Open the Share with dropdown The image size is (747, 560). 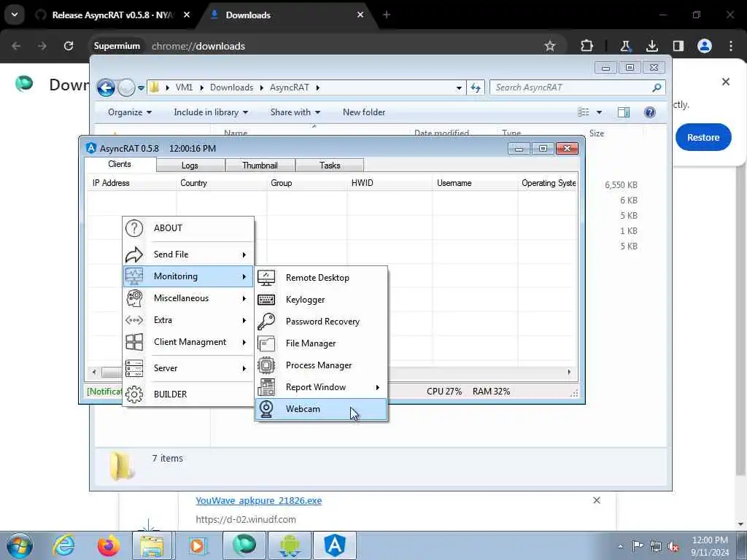click(x=295, y=112)
